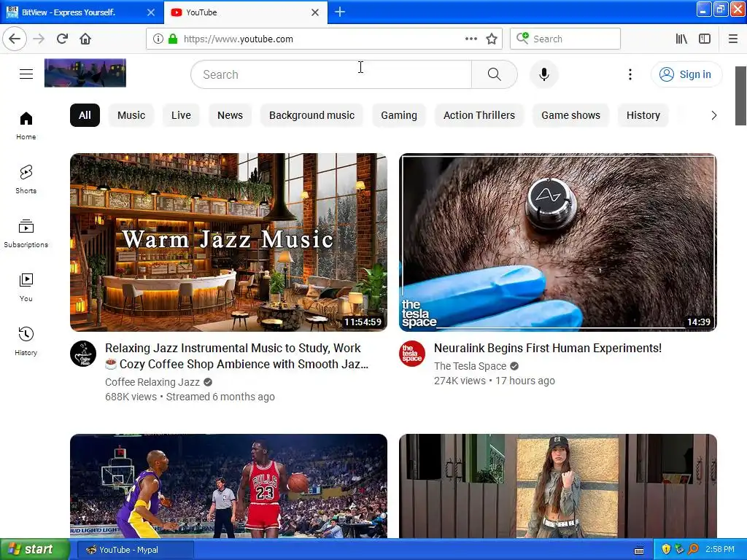The width and height of the screenshot is (747, 560).
Task: Click Coffee Relaxing Jazz channel avatar
Action: [x=83, y=354]
